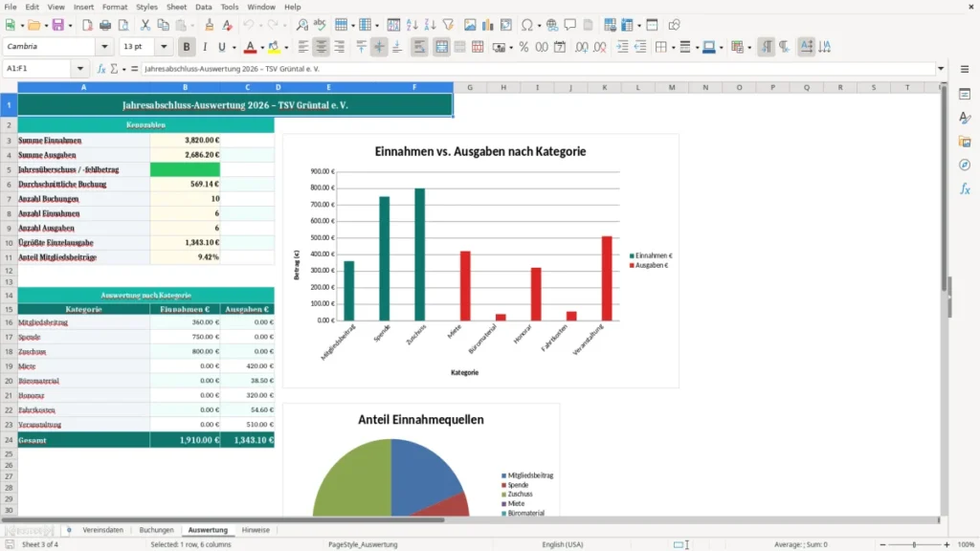Viewport: 980px width, 551px height.
Task: Open the File menu
Action: click(11, 7)
